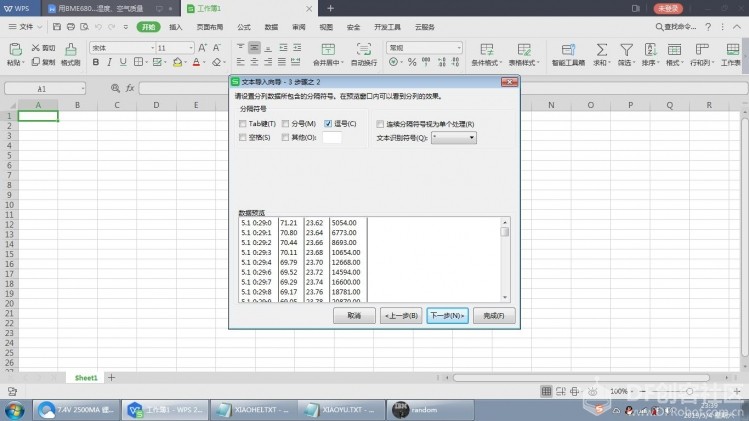The width and height of the screenshot is (749, 421).
Task: Click the fill color bucket icon
Action: pos(177,62)
